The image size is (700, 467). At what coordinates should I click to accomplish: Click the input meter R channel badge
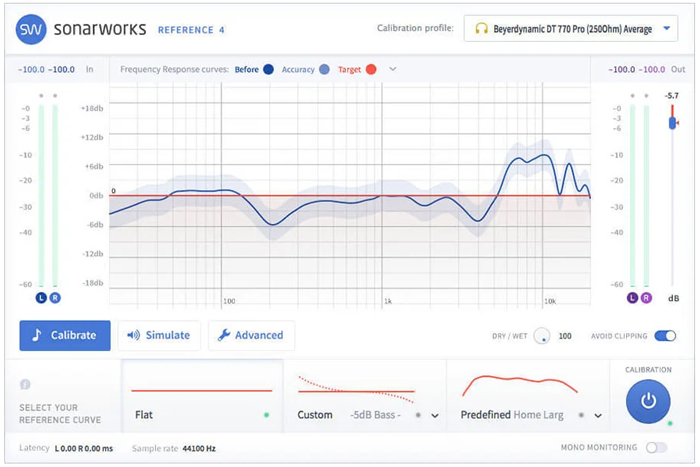(55, 298)
